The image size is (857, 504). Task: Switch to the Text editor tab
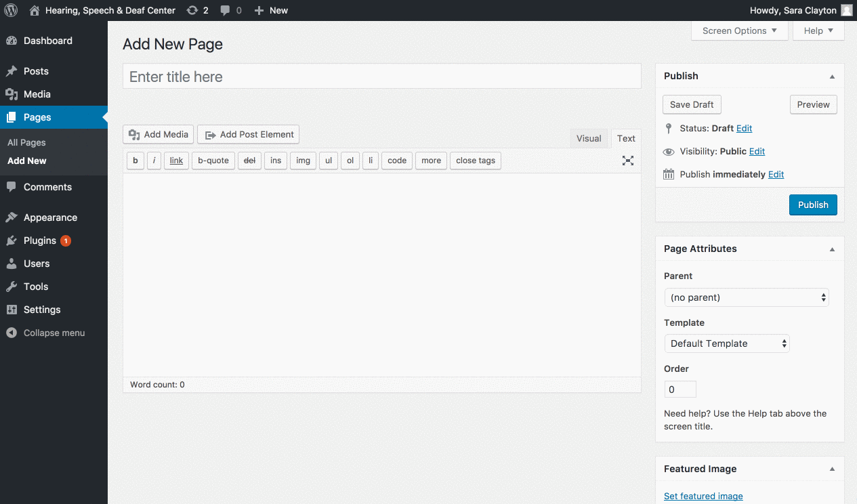(626, 138)
